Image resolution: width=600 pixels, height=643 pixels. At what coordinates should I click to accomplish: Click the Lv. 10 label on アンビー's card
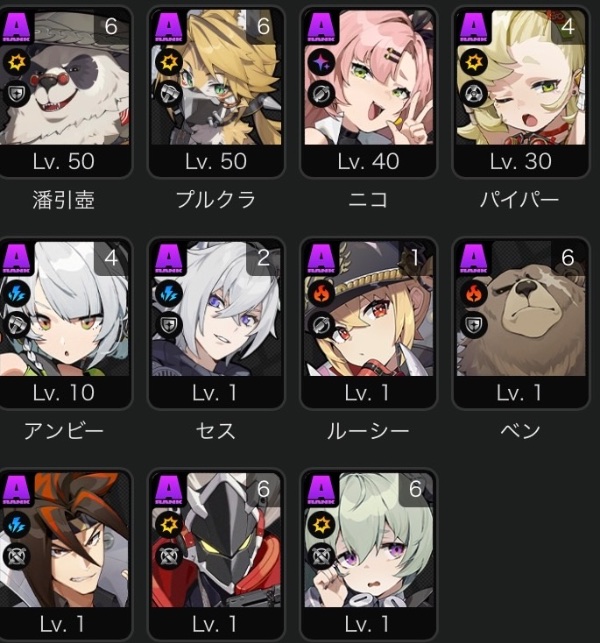pos(64,392)
